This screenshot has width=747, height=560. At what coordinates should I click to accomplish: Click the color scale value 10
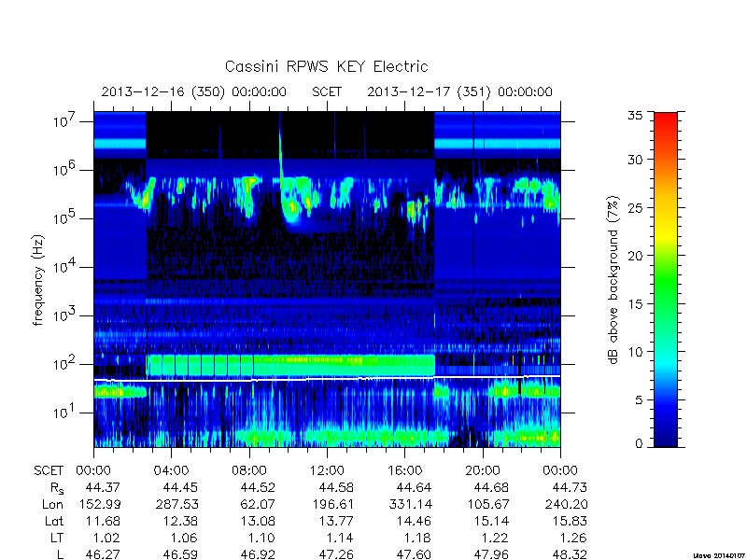(636, 352)
